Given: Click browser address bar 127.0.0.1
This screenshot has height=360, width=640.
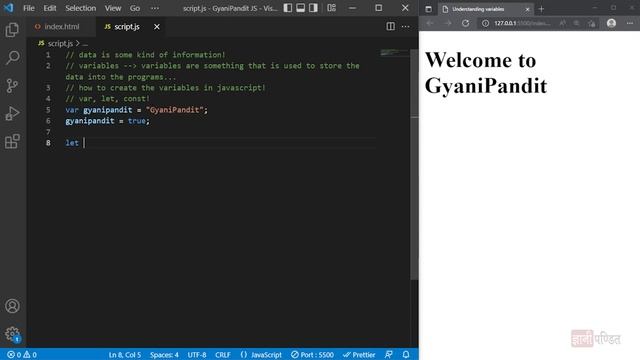Looking at the screenshot, I should pos(522,23).
